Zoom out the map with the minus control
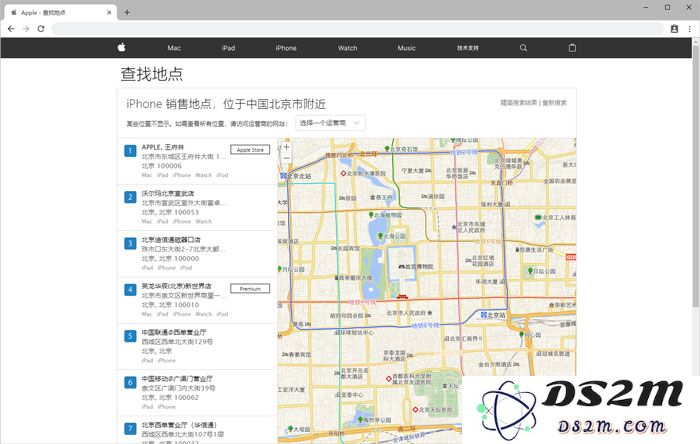Viewport: 700px width, 444px height. [287, 158]
